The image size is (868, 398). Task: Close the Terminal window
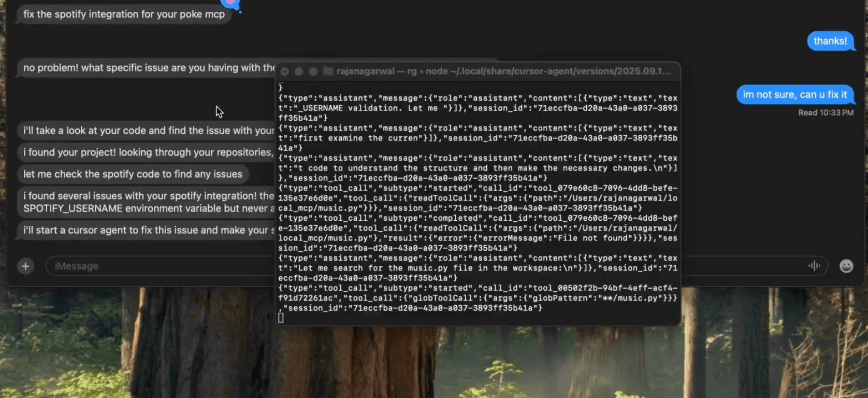tap(284, 72)
